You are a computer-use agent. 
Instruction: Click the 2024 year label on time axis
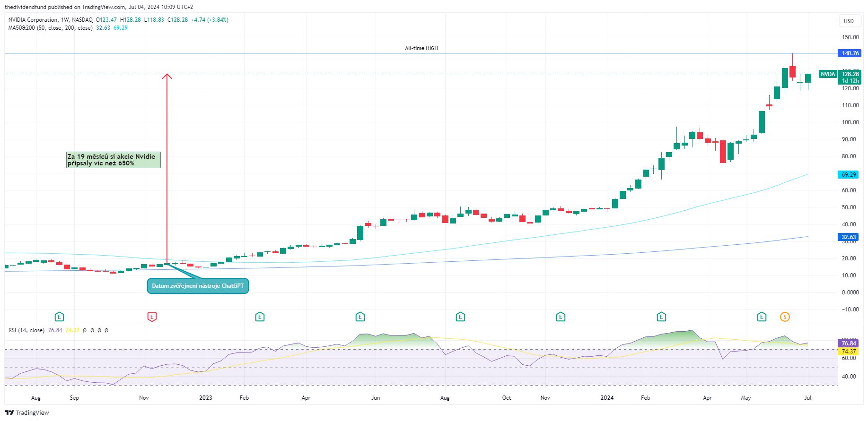tap(607, 398)
